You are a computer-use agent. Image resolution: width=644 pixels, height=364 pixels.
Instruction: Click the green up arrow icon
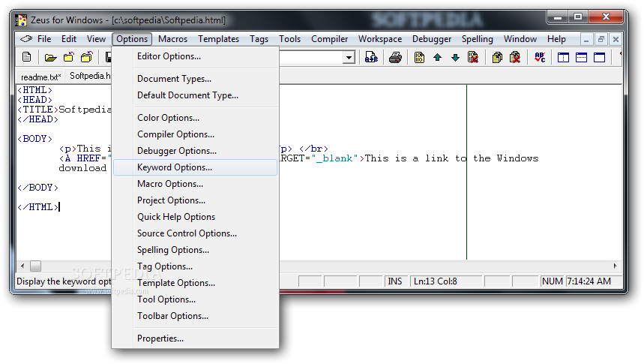click(x=437, y=57)
